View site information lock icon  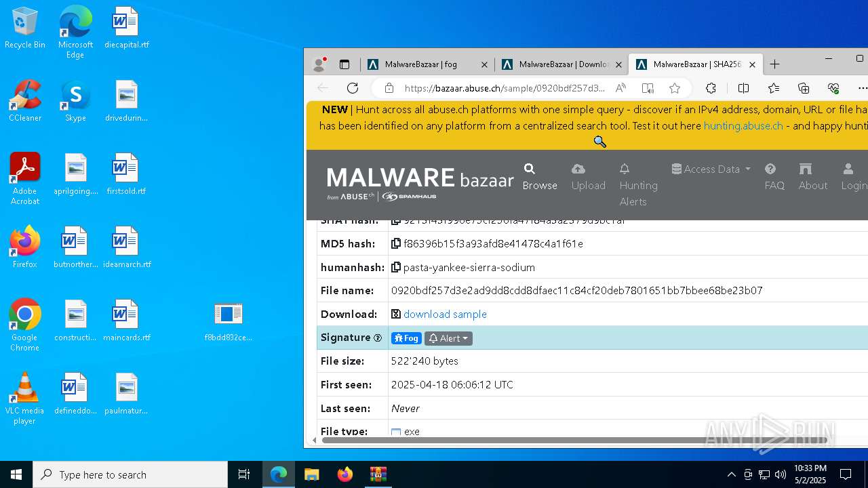tap(389, 88)
